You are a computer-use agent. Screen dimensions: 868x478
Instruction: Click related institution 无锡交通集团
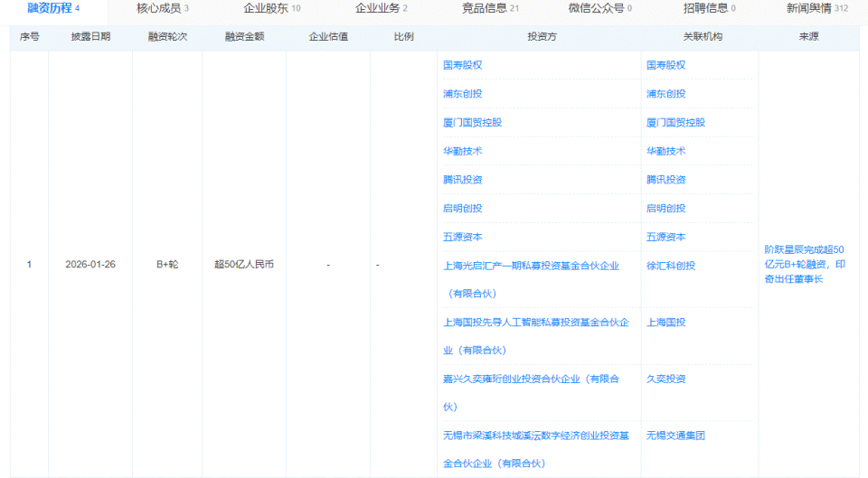(675, 436)
